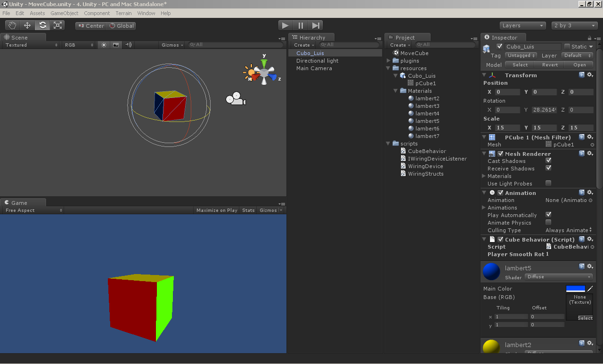Select the Hand tool in the toolbar
Image resolution: width=603 pixels, height=364 pixels.
click(13, 25)
